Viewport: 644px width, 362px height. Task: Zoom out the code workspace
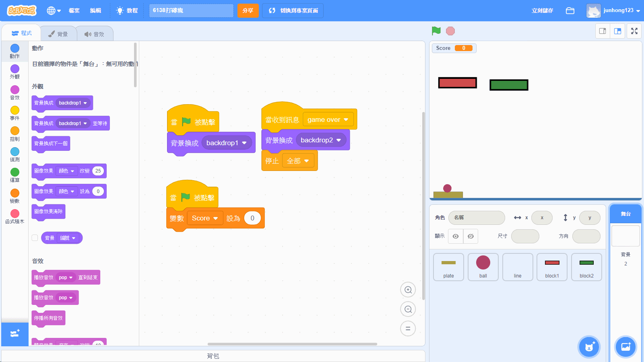point(408,309)
